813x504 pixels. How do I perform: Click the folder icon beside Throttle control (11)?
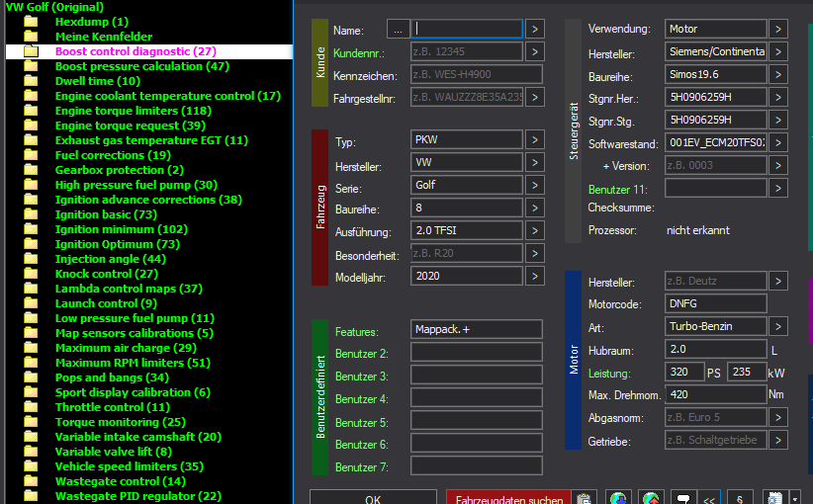point(31,407)
